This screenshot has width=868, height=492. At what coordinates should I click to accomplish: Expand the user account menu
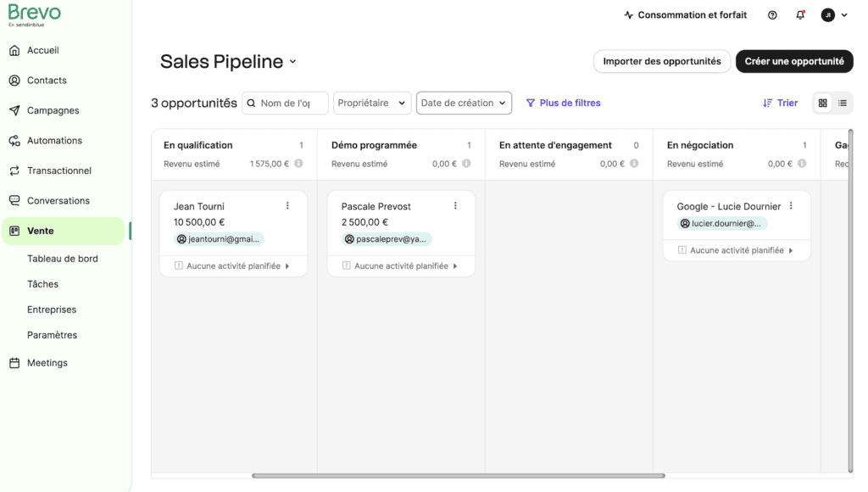click(x=834, y=15)
